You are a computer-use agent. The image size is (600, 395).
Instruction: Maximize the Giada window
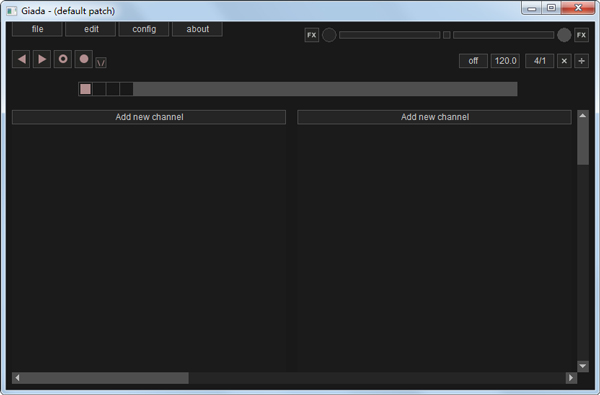coord(551,8)
